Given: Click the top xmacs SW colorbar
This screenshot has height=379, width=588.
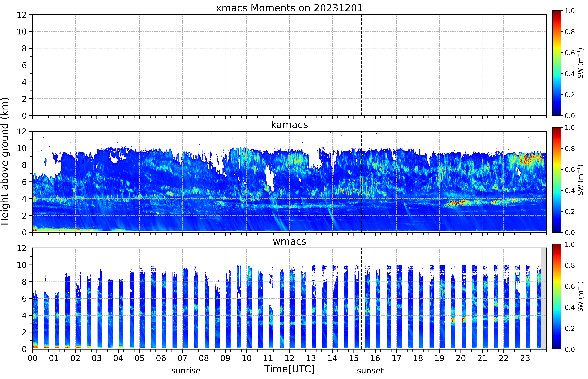Looking at the screenshot, I should [557, 63].
